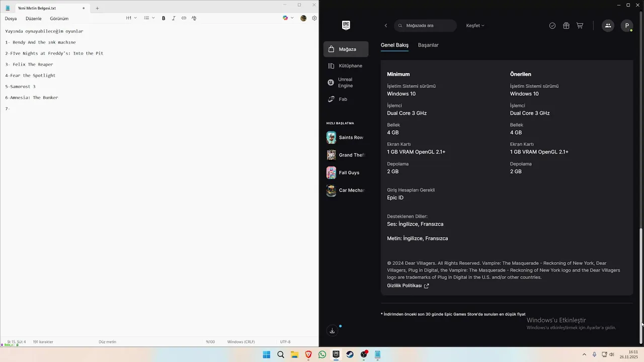The image size is (644, 362).
Task: Open the list style dropdown in Notepad
Action: (x=149, y=18)
